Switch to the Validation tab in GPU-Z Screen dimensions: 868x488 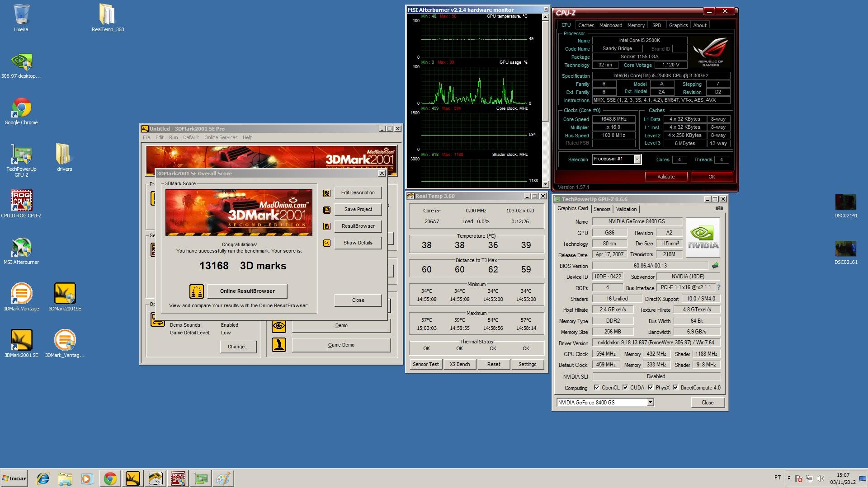(626, 209)
